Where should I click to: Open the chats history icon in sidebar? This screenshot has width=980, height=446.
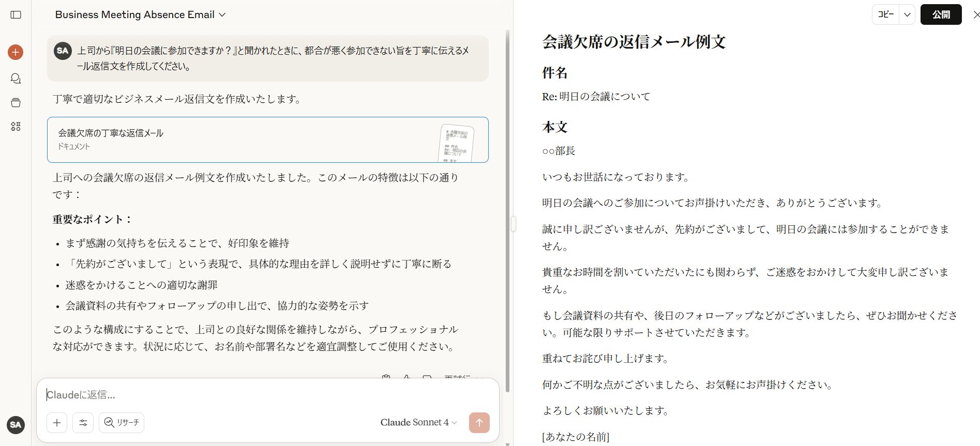point(16,79)
